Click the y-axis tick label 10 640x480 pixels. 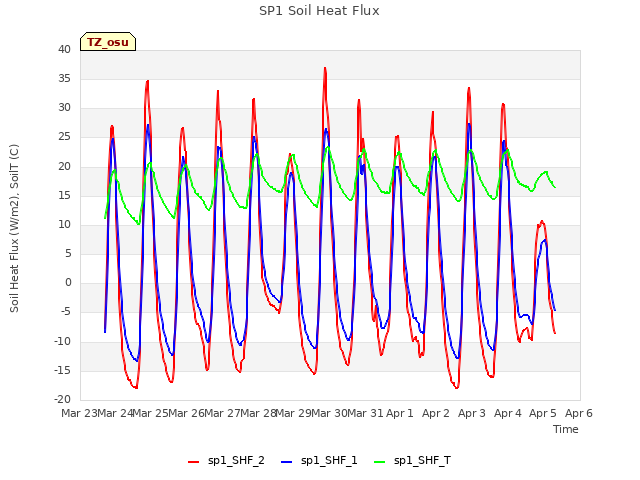pos(64,224)
